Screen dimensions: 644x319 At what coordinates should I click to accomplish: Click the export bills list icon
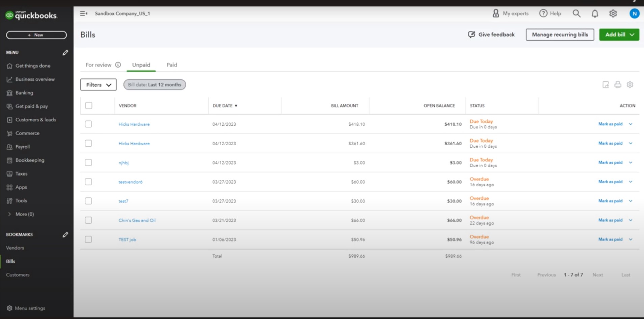coord(606,85)
